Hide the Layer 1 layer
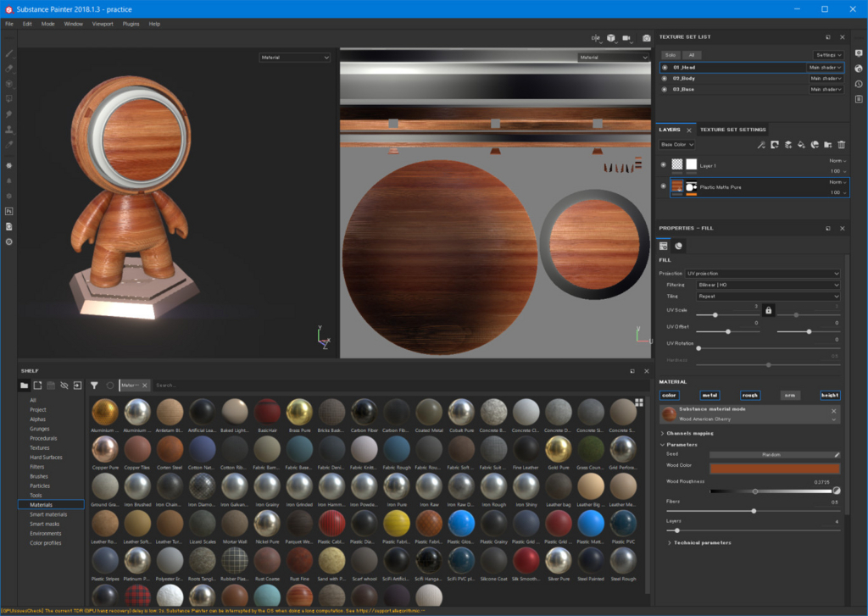This screenshot has width=868, height=616. point(663,164)
